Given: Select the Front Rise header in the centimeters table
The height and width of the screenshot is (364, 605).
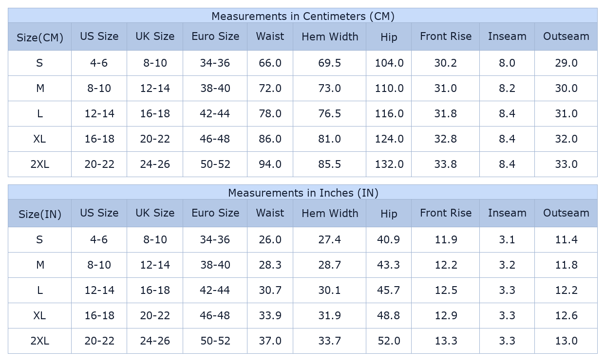Looking at the screenshot, I should tap(445, 36).
